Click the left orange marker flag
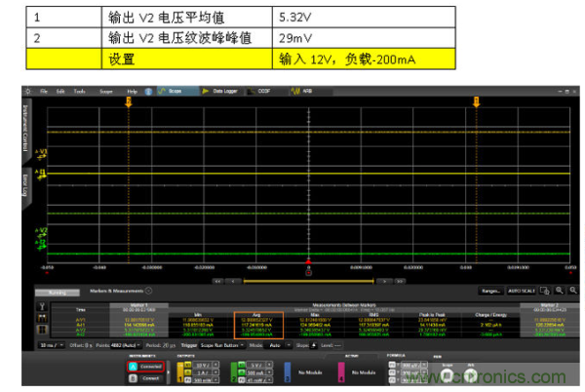 click(x=127, y=101)
